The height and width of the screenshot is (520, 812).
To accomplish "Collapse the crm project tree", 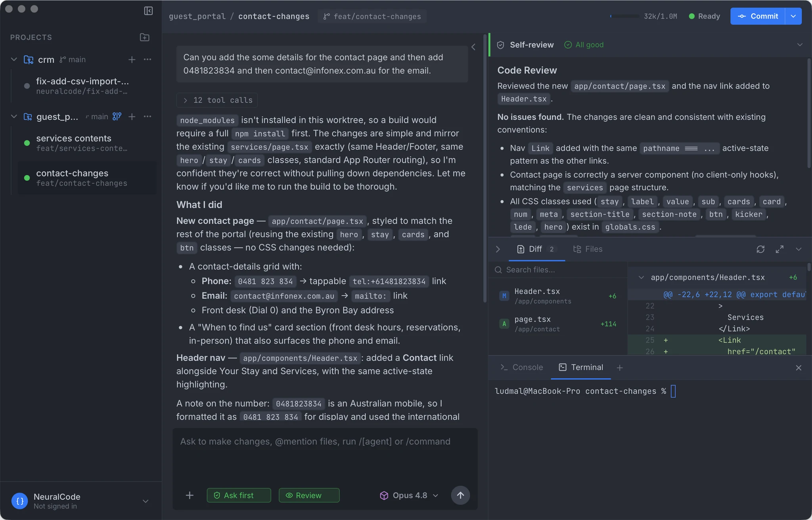I will (14, 59).
